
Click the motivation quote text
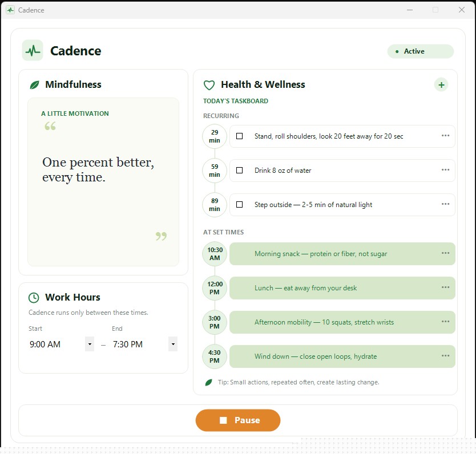[98, 170]
